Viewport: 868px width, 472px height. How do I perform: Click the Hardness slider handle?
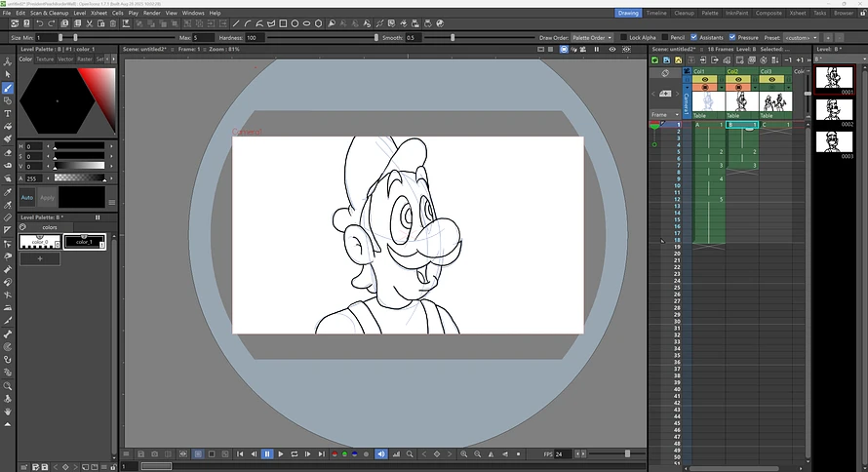[376, 38]
